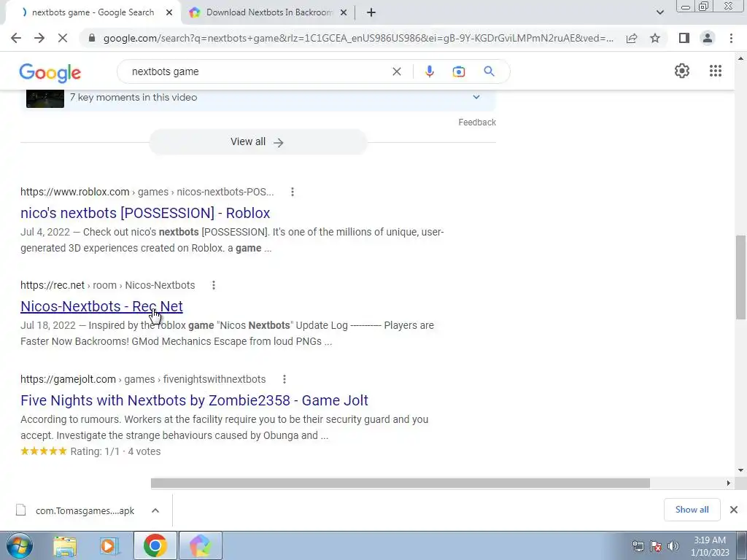Click the address bar URL
747x560 pixels.
pos(358,38)
